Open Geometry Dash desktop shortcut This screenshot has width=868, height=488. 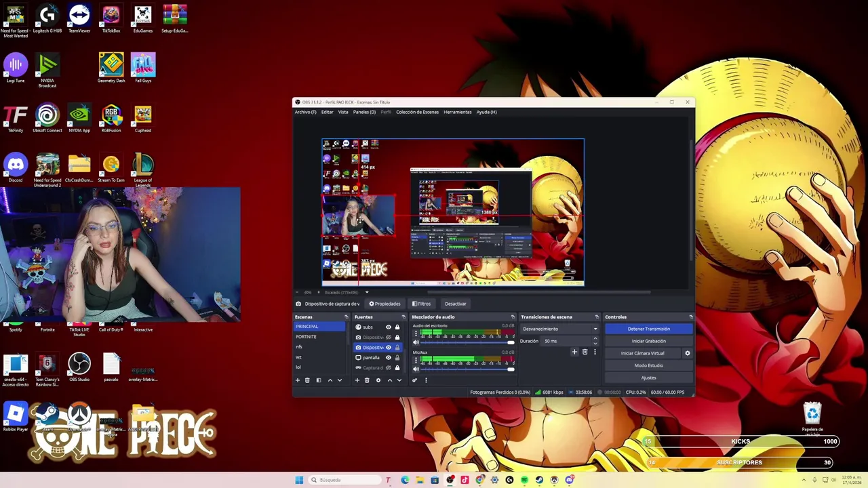tap(111, 69)
